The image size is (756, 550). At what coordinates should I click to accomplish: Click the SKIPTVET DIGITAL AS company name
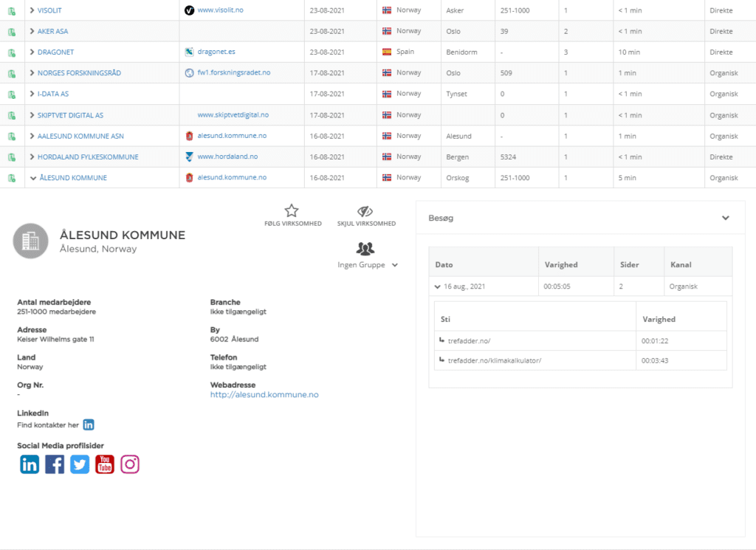pyautogui.click(x=70, y=115)
